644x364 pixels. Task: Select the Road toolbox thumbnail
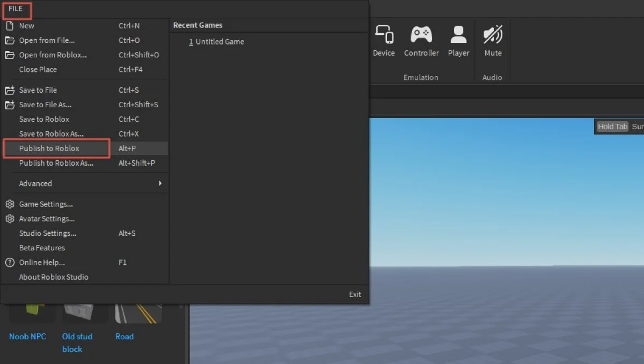[x=138, y=313]
